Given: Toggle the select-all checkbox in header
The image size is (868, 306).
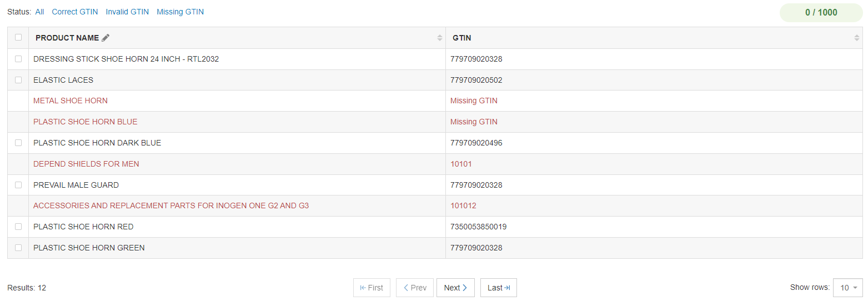Looking at the screenshot, I should point(18,38).
